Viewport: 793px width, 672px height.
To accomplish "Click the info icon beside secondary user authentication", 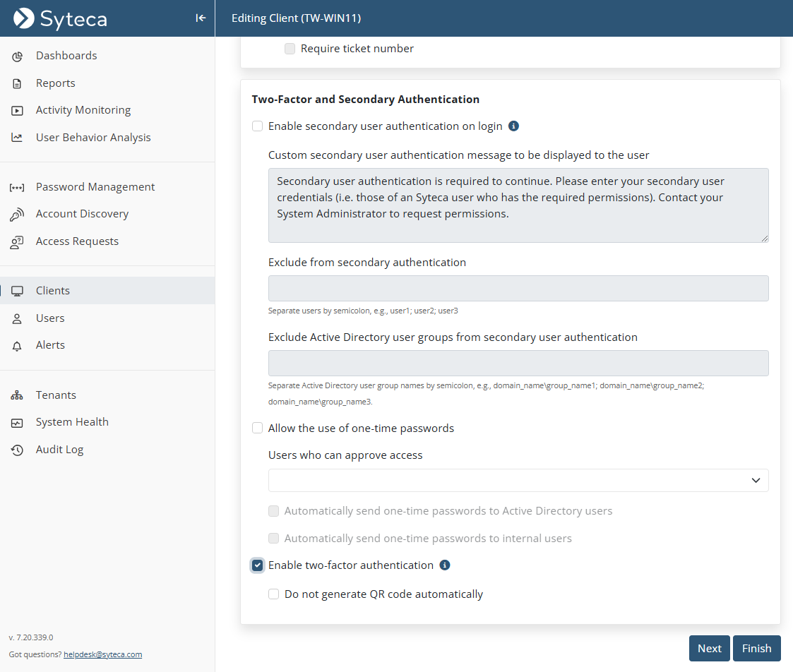I will (514, 126).
